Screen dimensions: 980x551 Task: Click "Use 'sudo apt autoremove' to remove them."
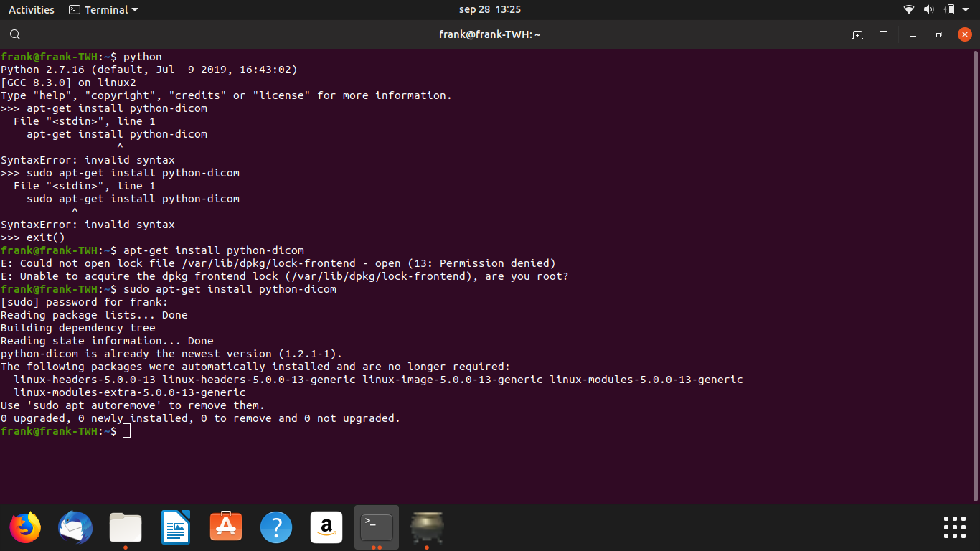(x=133, y=405)
